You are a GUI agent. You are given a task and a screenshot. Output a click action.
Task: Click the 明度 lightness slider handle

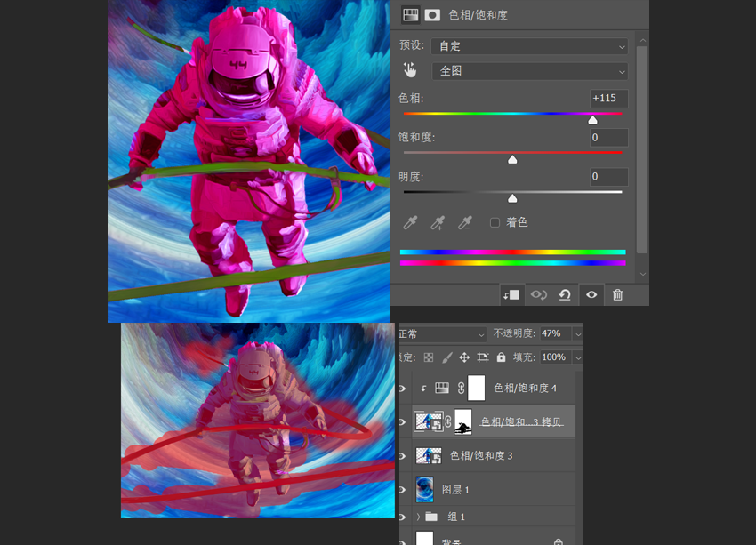[x=512, y=198]
